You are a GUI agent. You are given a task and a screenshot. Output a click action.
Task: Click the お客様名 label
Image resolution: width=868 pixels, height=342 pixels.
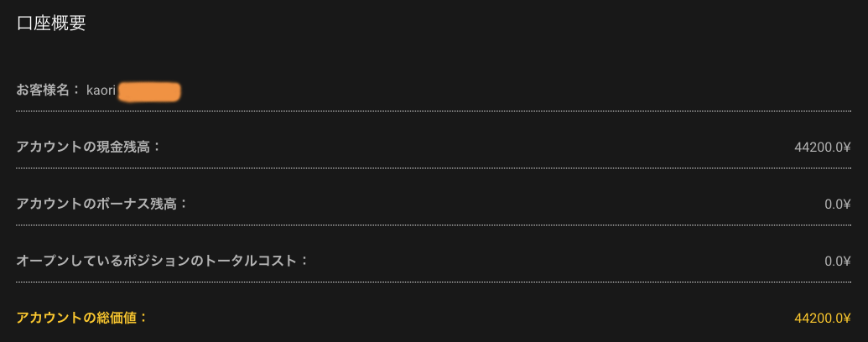pos(48,90)
